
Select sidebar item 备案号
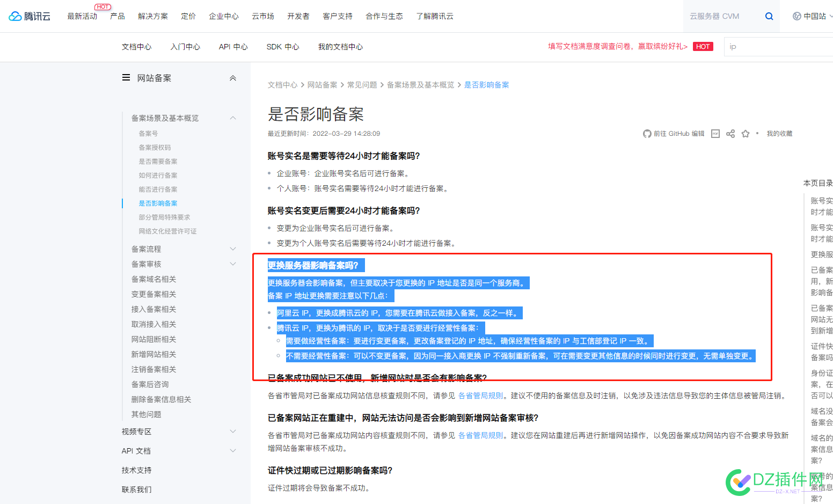(149, 134)
